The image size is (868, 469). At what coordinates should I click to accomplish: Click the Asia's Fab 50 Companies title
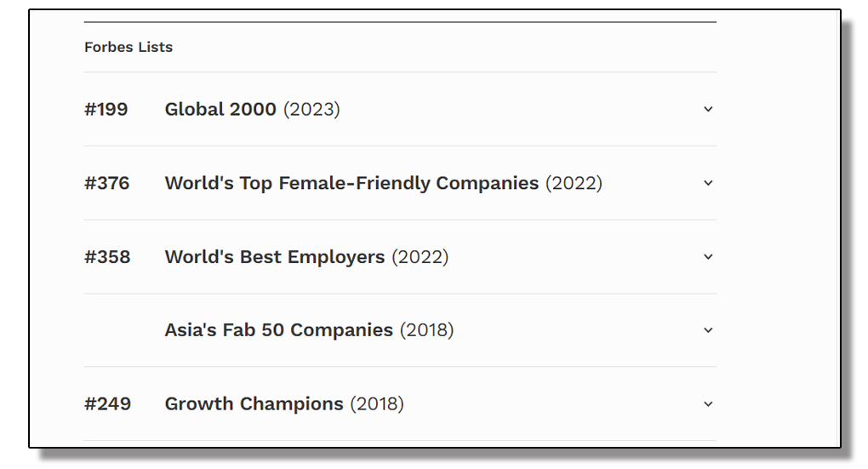(x=279, y=330)
